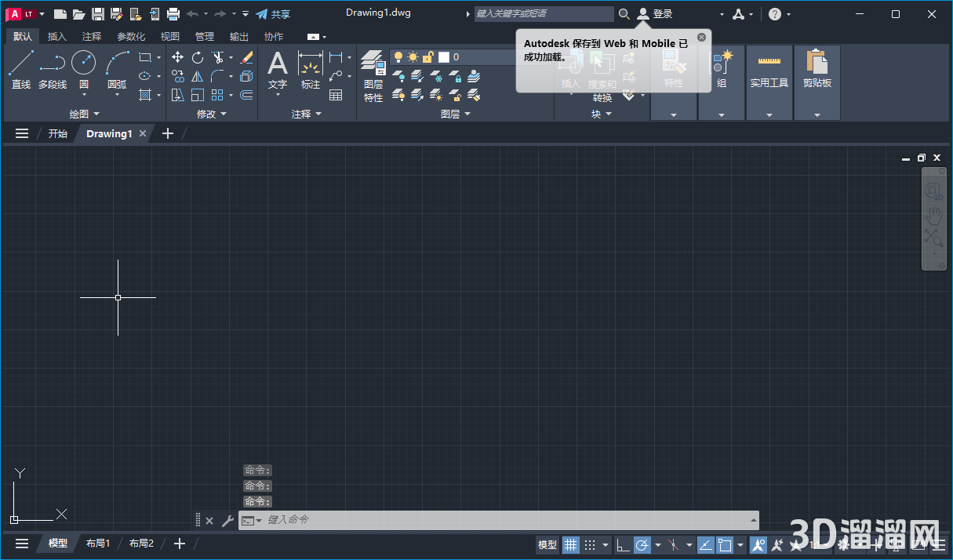Open quick access toolbar customize dropdown
The width and height of the screenshot is (953, 560).
point(246,14)
